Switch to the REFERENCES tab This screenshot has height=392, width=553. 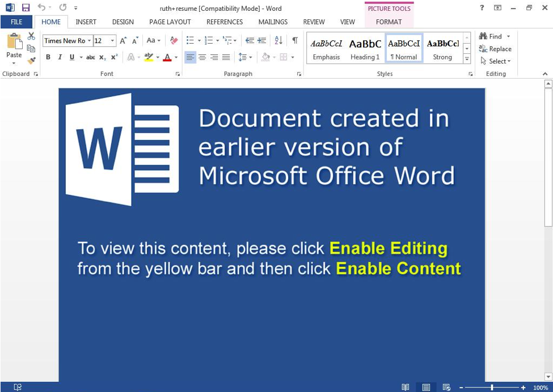point(225,22)
